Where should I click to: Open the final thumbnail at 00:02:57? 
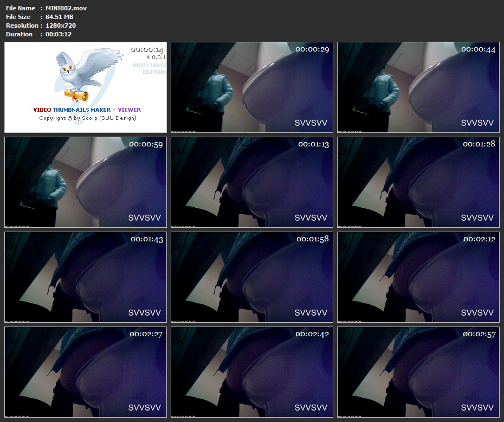pos(418,372)
